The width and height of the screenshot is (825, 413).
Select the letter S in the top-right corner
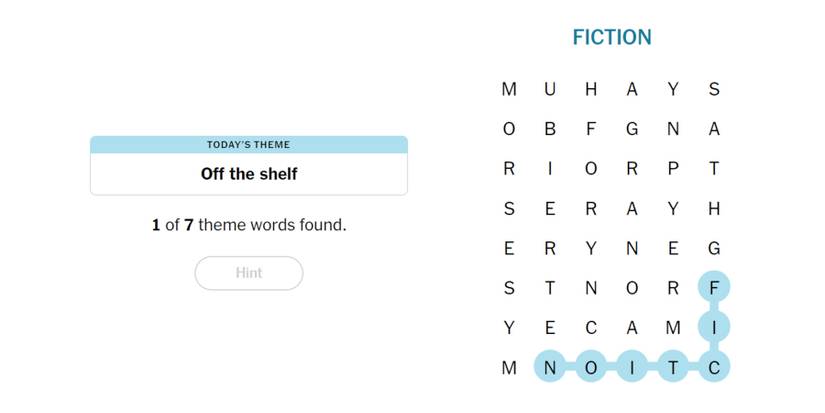[x=714, y=89]
